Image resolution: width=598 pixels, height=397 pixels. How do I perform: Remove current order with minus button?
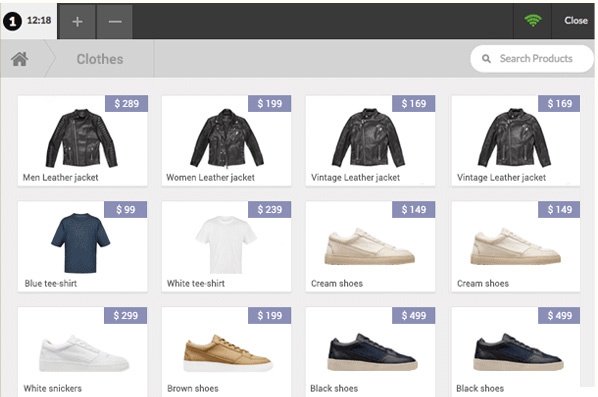(x=115, y=21)
